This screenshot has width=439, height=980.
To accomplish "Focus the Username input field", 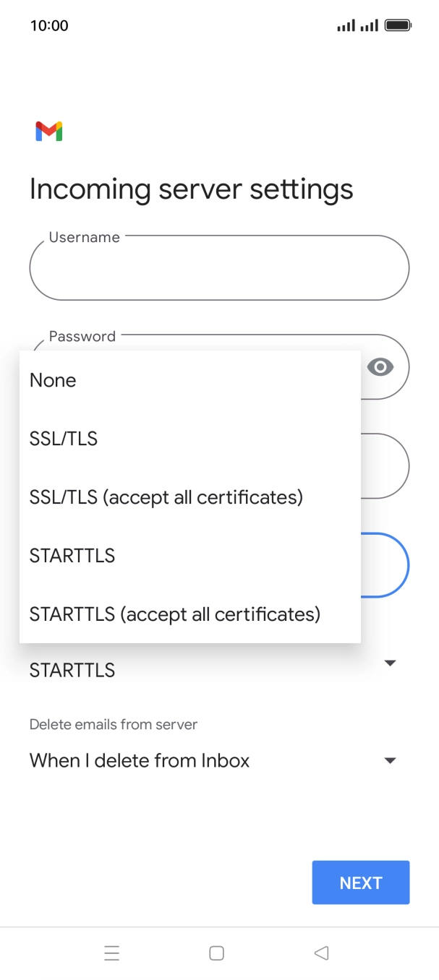I will 219,269.
